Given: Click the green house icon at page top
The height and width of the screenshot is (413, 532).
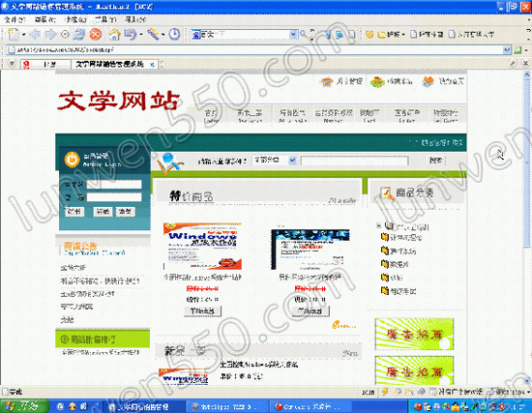Looking at the screenshot, I should 377,82.
